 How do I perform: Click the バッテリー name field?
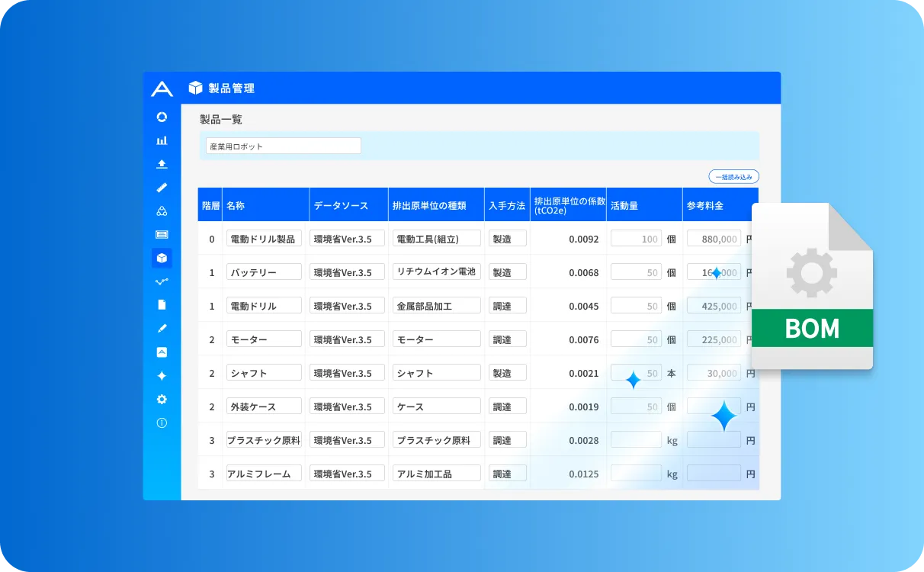pos(264,272)
